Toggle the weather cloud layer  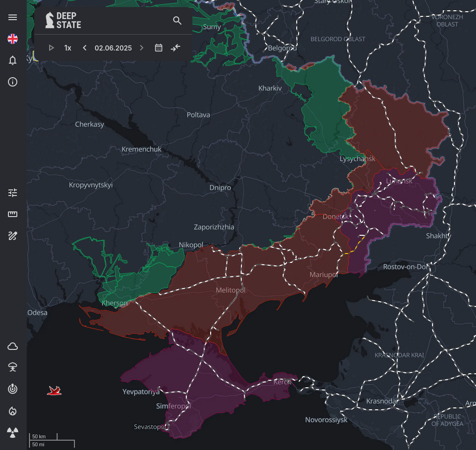click(x=13, y=346)
